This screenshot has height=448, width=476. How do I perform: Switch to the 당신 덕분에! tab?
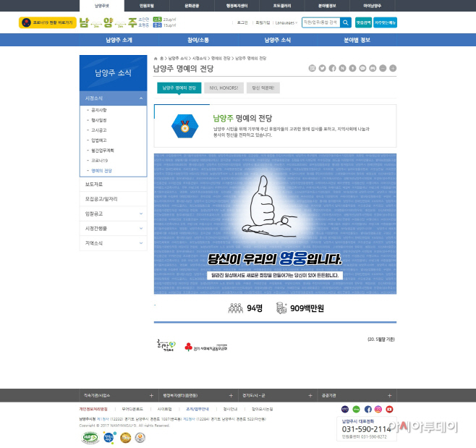tap(263, 88)
